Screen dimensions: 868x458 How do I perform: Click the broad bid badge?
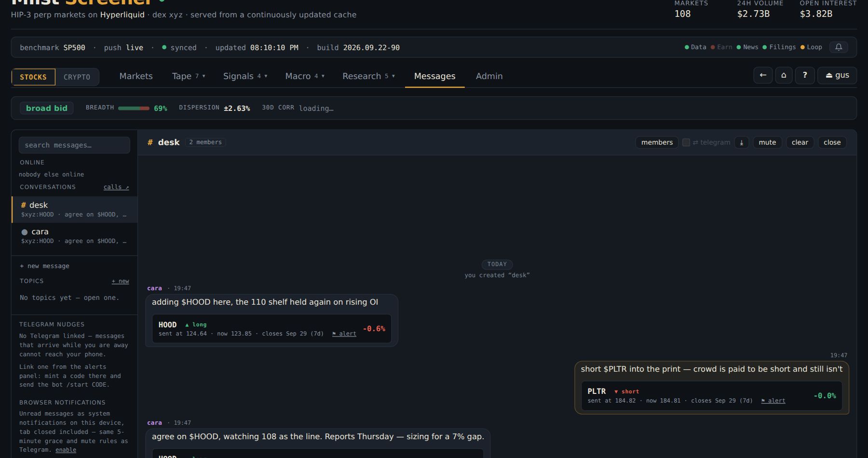point(47,108)
